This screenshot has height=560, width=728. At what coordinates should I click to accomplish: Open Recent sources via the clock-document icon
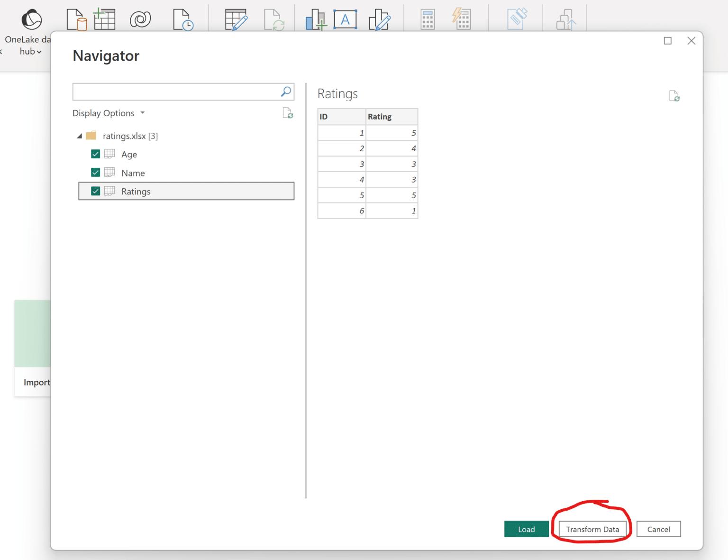tap(183, 19)
